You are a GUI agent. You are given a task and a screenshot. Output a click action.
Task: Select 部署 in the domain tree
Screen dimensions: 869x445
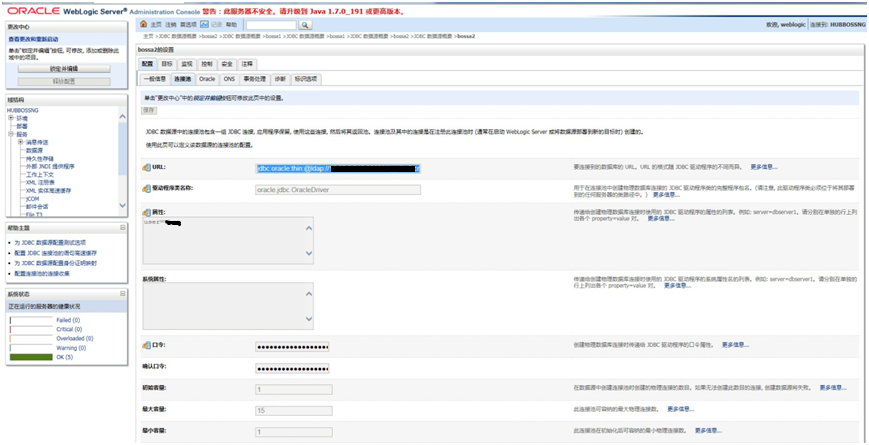tap(22, 126)
